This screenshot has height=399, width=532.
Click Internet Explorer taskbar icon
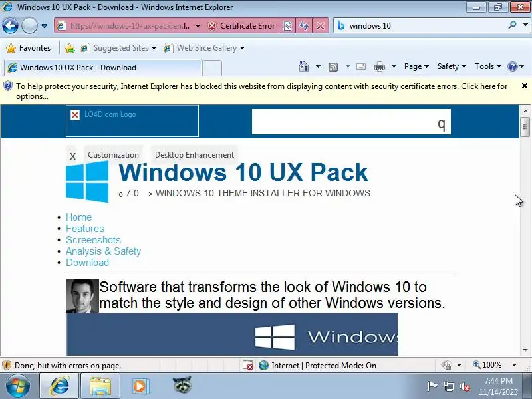click(60, 386)
